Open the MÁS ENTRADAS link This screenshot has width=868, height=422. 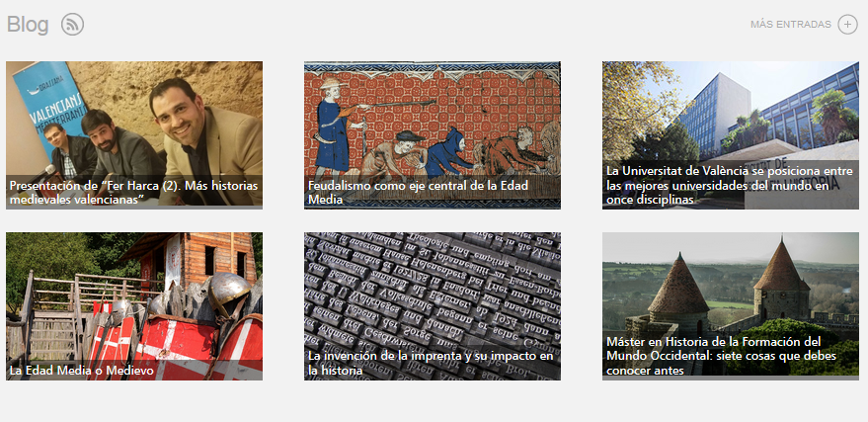pos(791,25)
